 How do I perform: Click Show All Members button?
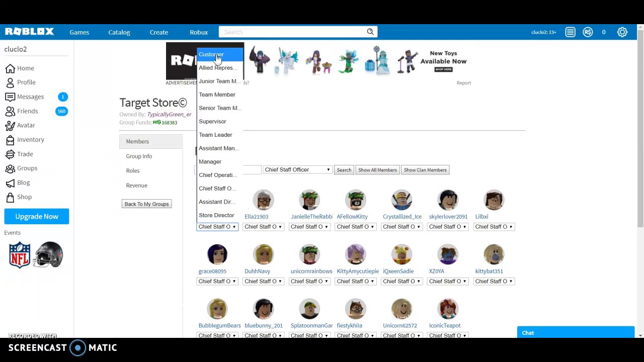(x=377, y=170)
